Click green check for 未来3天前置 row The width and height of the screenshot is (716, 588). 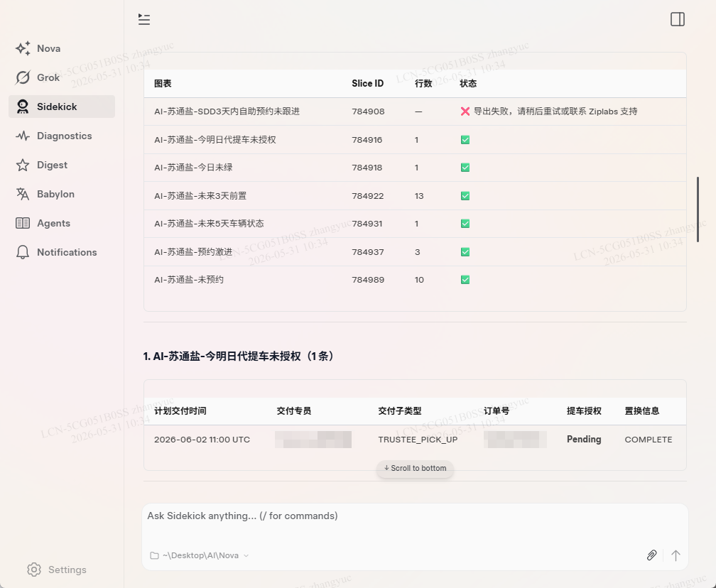[465, 196]
